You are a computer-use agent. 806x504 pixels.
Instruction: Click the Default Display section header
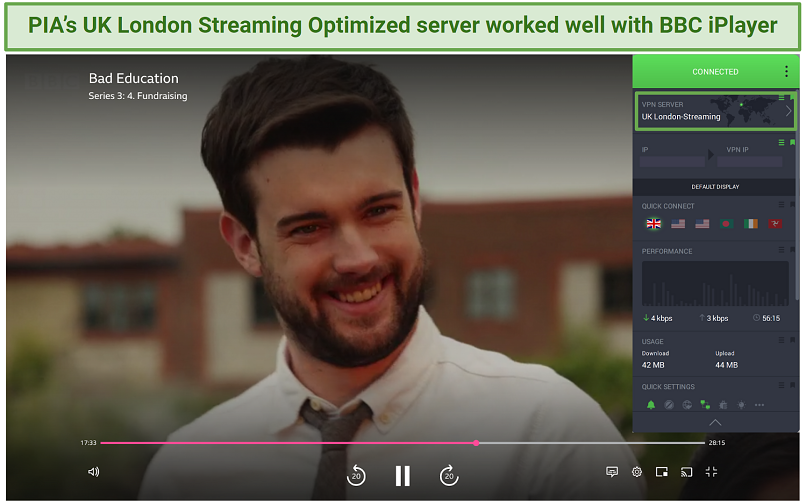715,187
